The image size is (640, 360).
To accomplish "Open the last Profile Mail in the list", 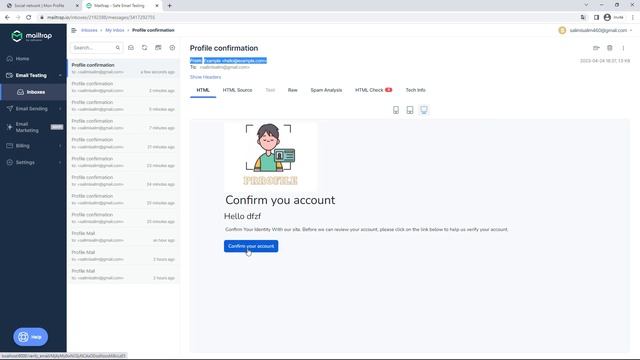I will (123, 274).
